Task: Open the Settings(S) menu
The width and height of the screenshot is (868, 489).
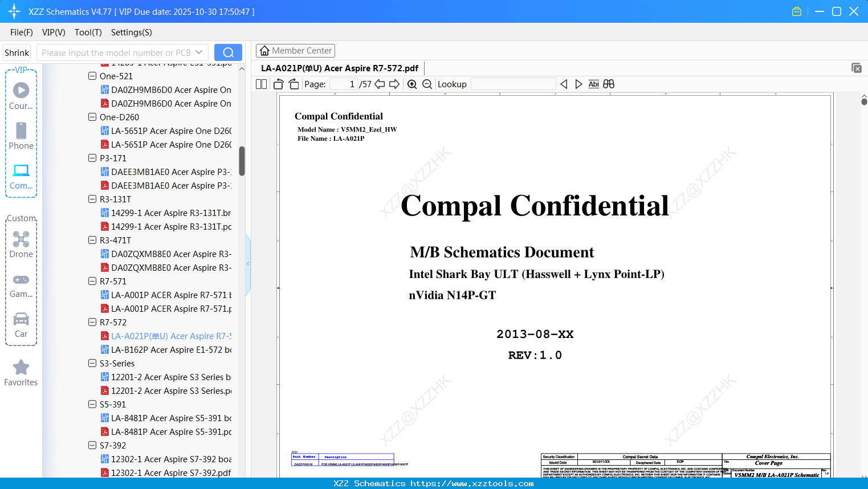Action: pyautogui.click(x=132, y=32)
